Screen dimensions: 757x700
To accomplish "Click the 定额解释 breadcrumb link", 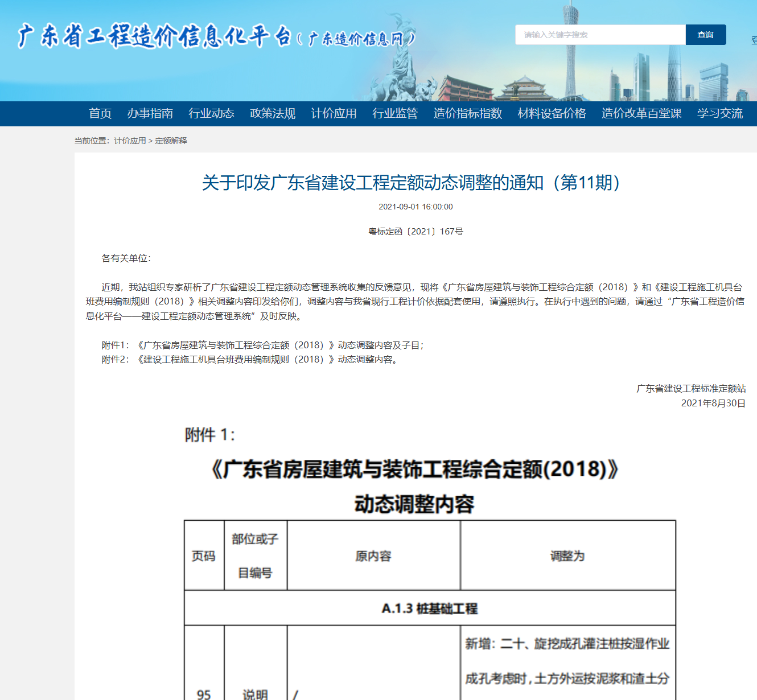I will [171, 141].
